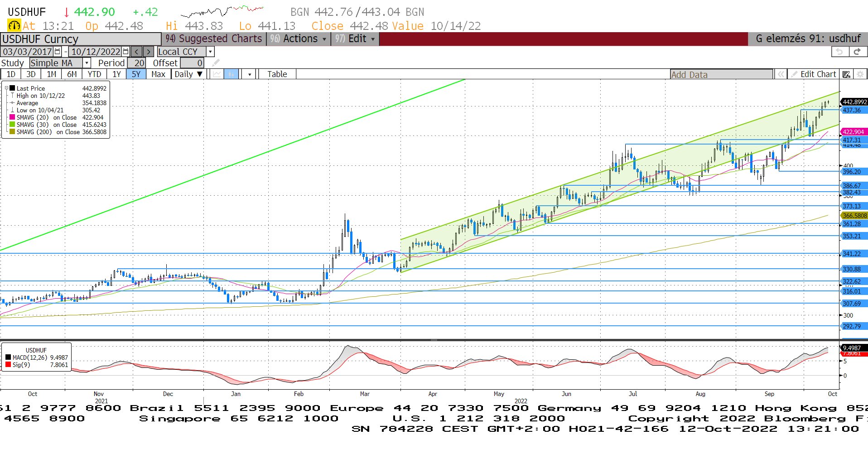The width and height of the screenshot is (868, 454).
Task: Click the 442.8992 last price axis label
Action: (854, 102)
